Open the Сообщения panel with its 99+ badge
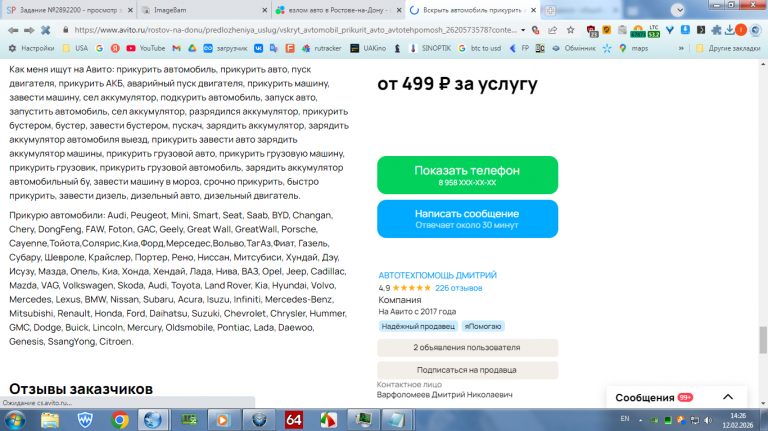The image size is (768, 431). [x=654, y=398]
